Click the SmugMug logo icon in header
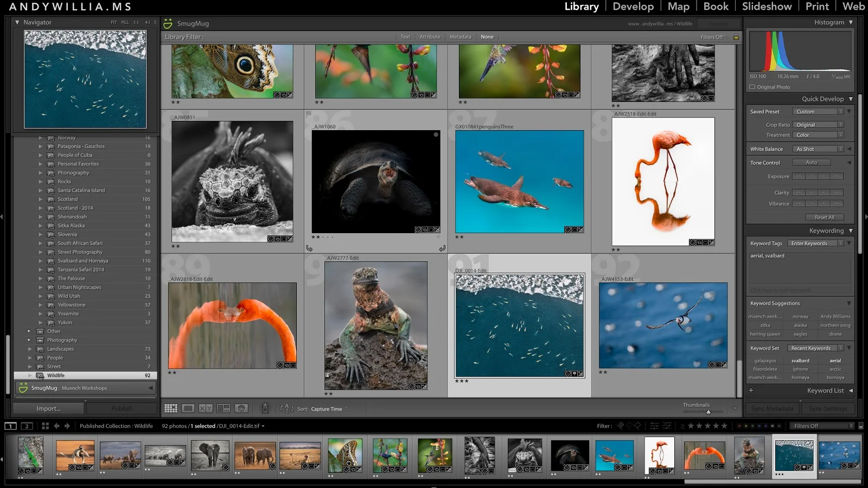 tap(168, 23)
